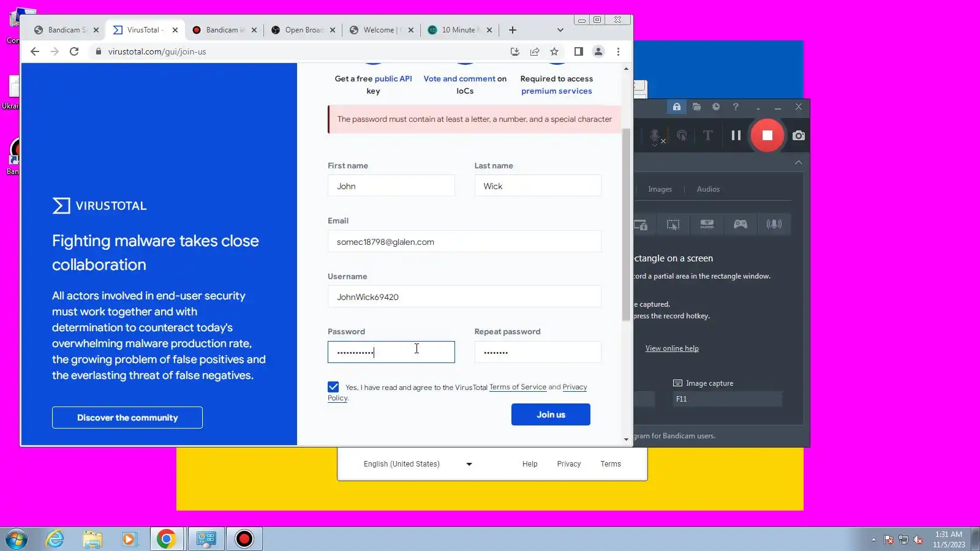Image resolution: width=980 pixels, height=551 pixels.
Task: Click the First name field containing John
Action: point(391,186)
